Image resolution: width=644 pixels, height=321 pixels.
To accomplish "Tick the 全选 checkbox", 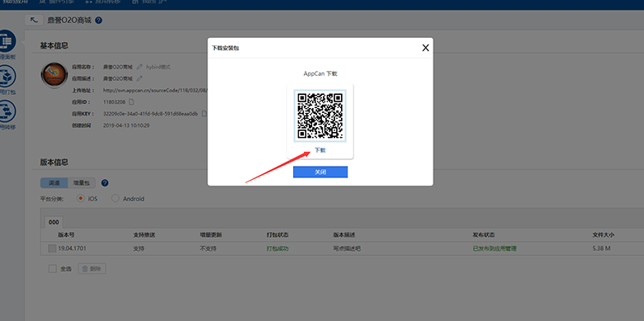I will (x=52, y=269).
